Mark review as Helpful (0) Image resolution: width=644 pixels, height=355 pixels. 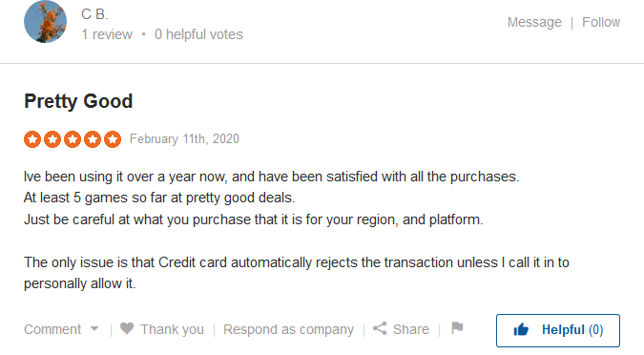[558, 330]
